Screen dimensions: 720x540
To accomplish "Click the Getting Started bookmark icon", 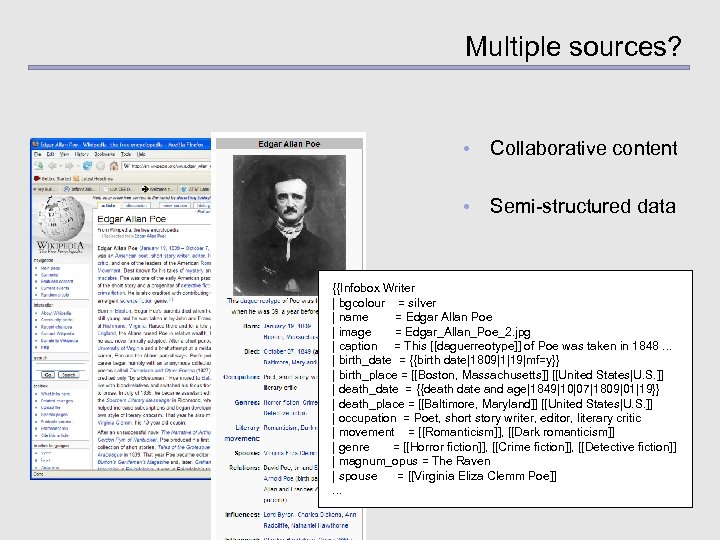I will [37, 179].
